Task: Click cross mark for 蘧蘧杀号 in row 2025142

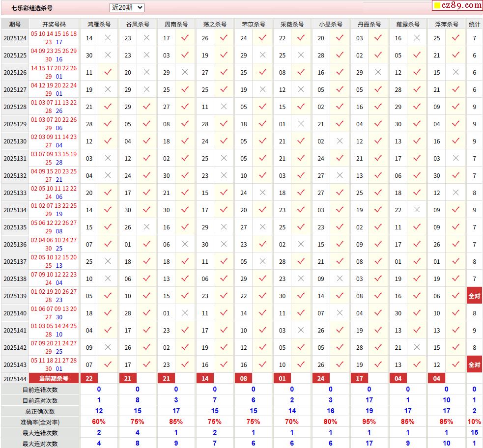Action: click(417, 347)
